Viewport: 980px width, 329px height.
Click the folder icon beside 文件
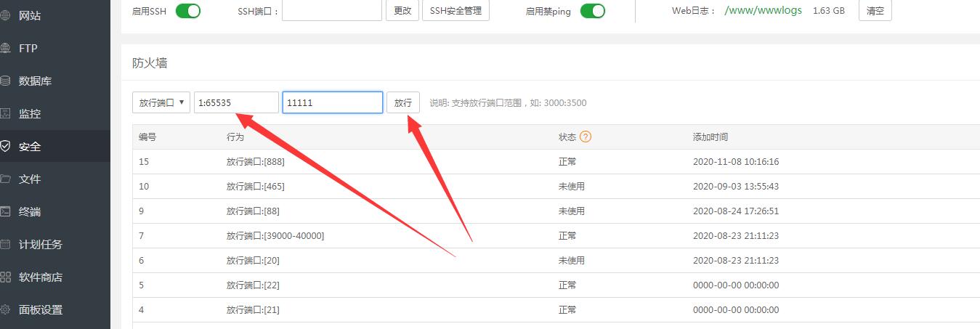[5, 179]
